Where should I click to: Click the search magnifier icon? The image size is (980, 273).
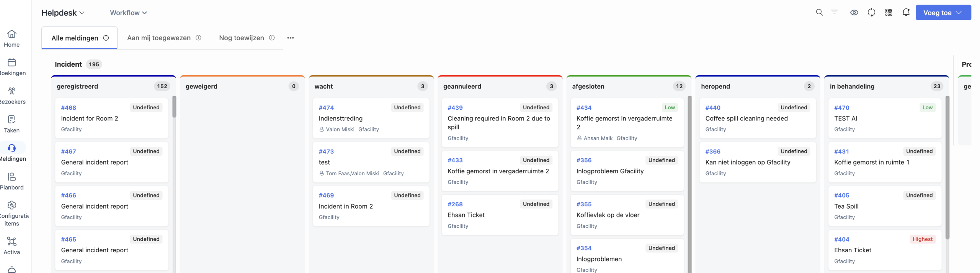pyautogui.click(x=819, y=13)
